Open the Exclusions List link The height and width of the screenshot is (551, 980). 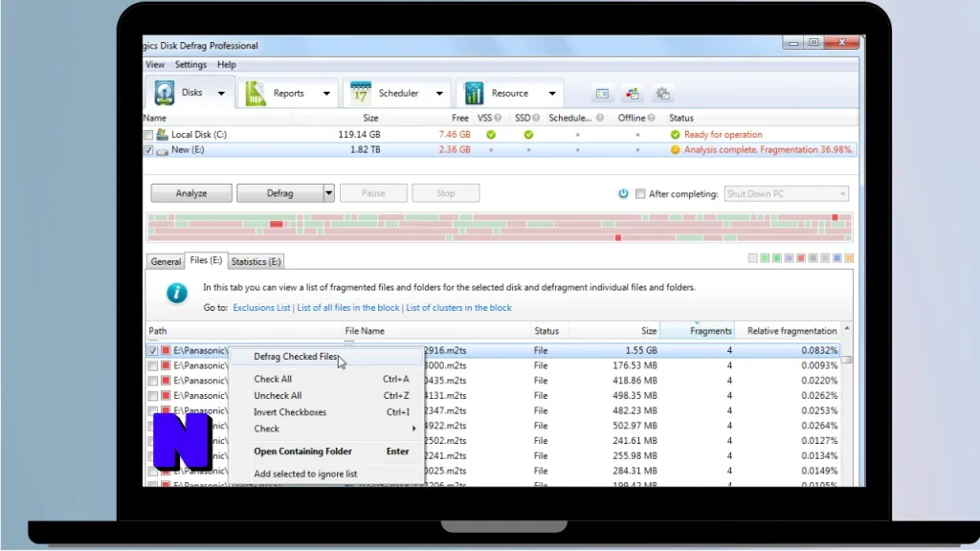[261, 307]
